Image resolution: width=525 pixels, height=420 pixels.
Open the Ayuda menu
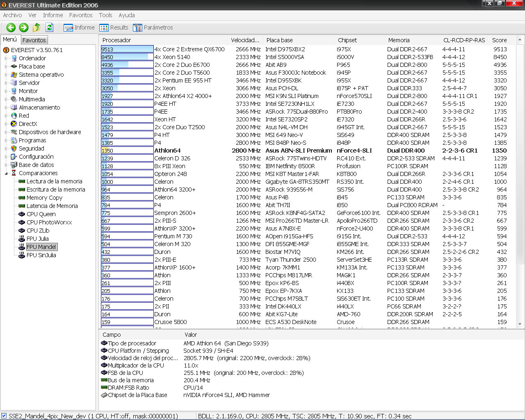coord(127,15)
